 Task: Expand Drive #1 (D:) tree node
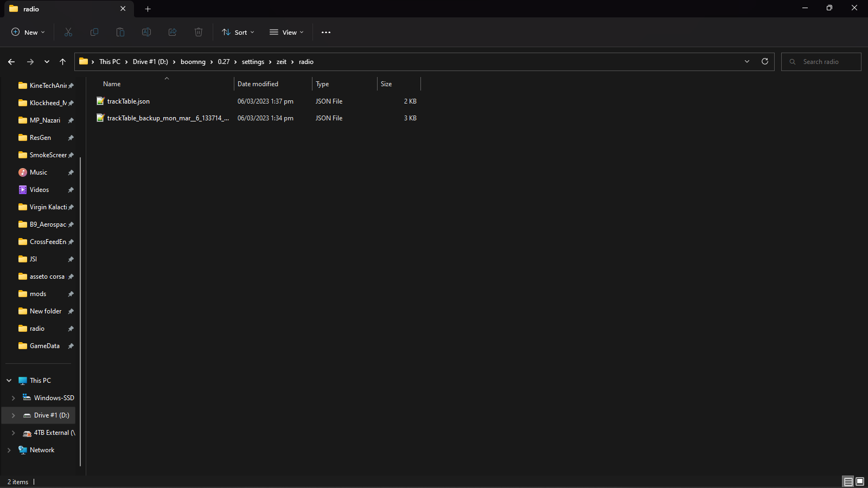click(14, 415)
